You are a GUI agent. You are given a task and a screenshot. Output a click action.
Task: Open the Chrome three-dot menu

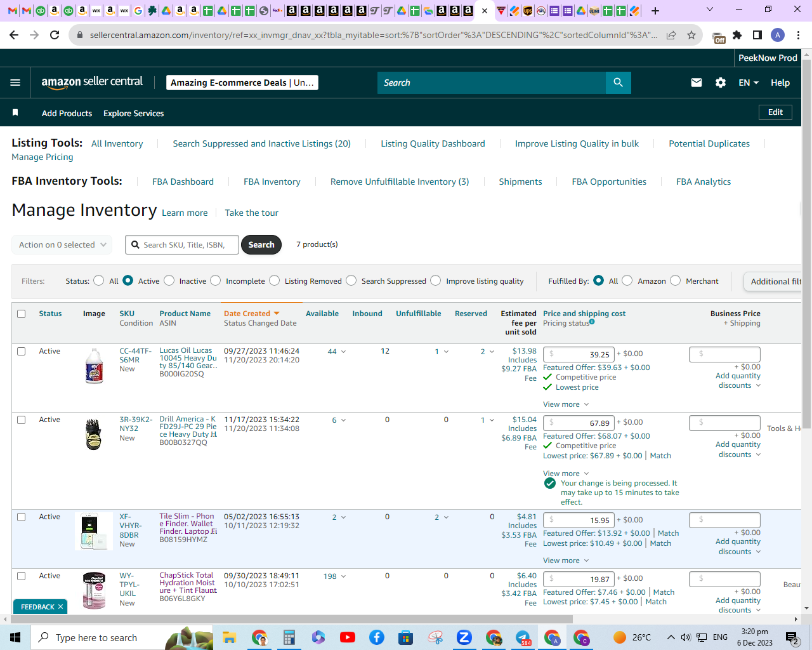point(799,35)
